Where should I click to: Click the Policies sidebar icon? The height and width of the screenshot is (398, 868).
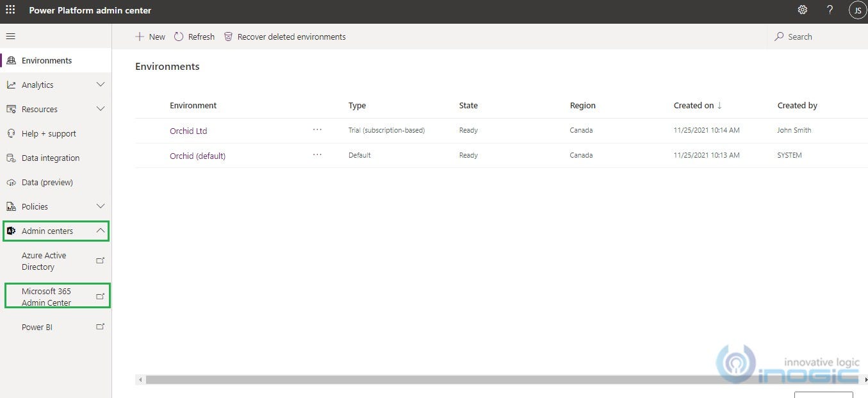click(x=11, y=206)
